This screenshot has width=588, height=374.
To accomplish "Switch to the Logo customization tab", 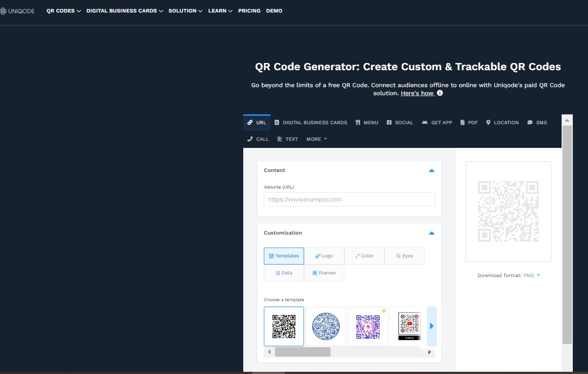I will pyautogui.click(x=324, y=256).
